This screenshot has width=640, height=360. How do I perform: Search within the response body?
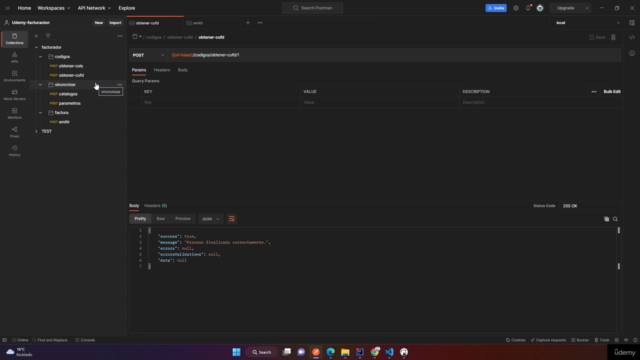(x=615, y=219)
